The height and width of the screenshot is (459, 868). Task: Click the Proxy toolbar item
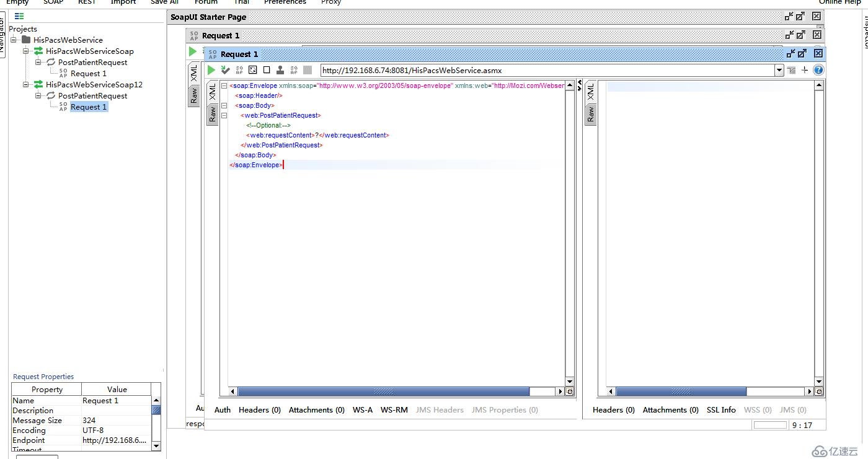[x=331, y=2]
